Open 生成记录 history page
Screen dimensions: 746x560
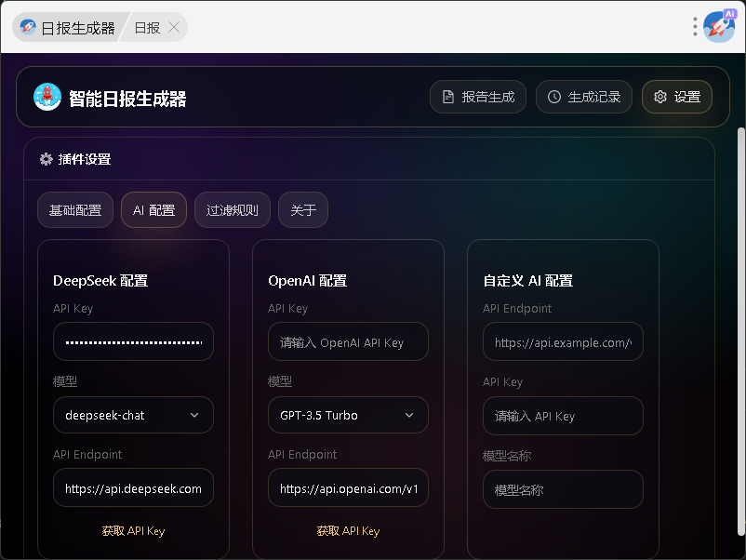click(x=584, y=97)
